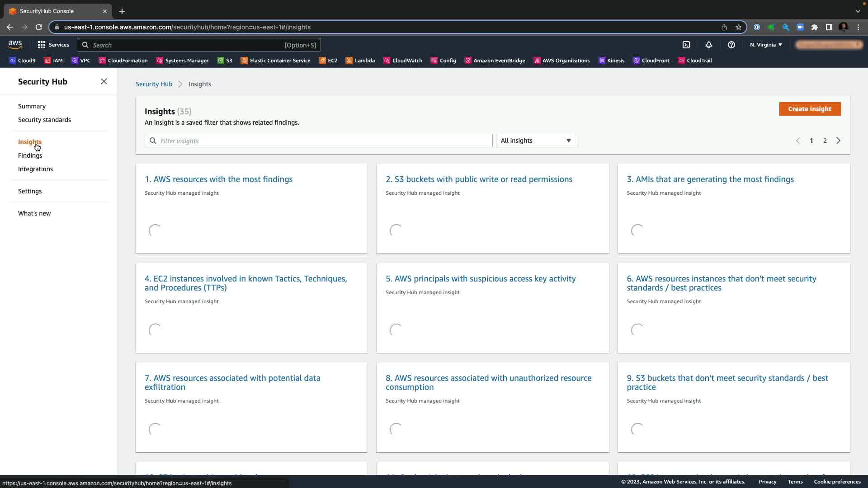868x488 pixels.
Task: Close the Security Hub side panel
Action: (104, 81)
